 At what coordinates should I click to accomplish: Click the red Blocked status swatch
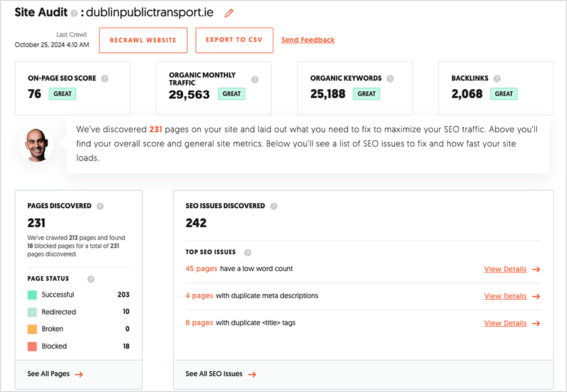pyautogui.click(x=32, y=347)
